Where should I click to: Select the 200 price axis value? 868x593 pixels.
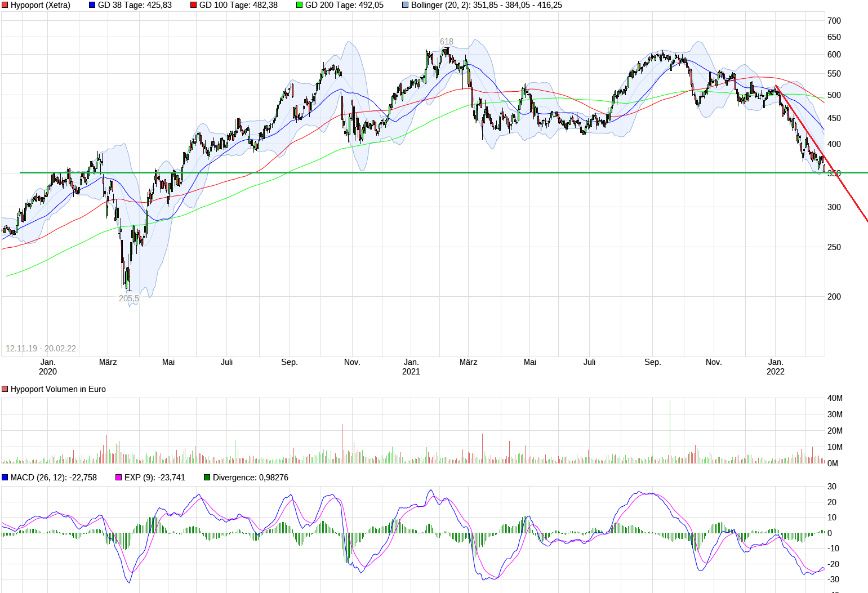pyautogui.click(x=834, y=297)
